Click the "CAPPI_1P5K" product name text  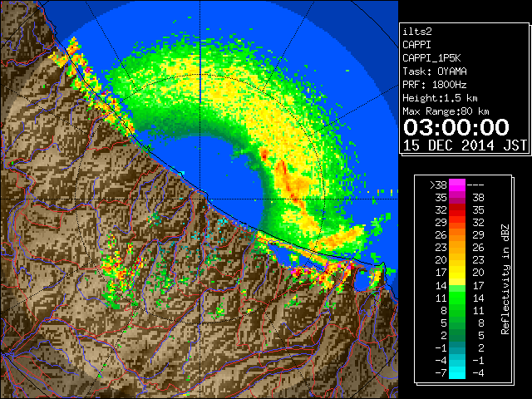pyautogui.click(x=431, y=58)
